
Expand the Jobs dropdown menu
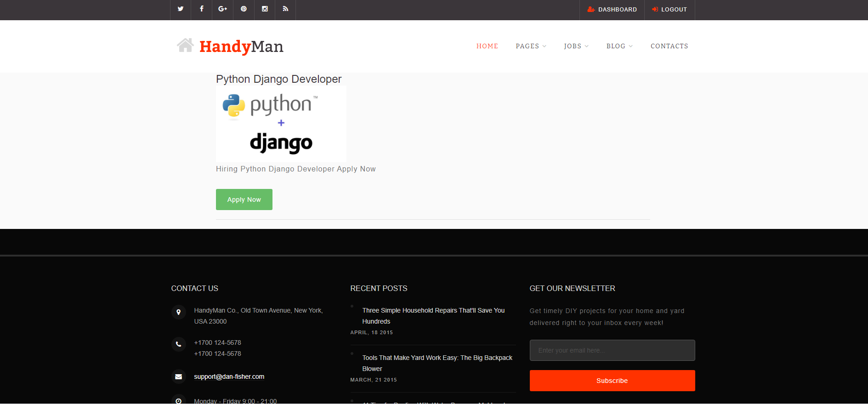(576, 46)
